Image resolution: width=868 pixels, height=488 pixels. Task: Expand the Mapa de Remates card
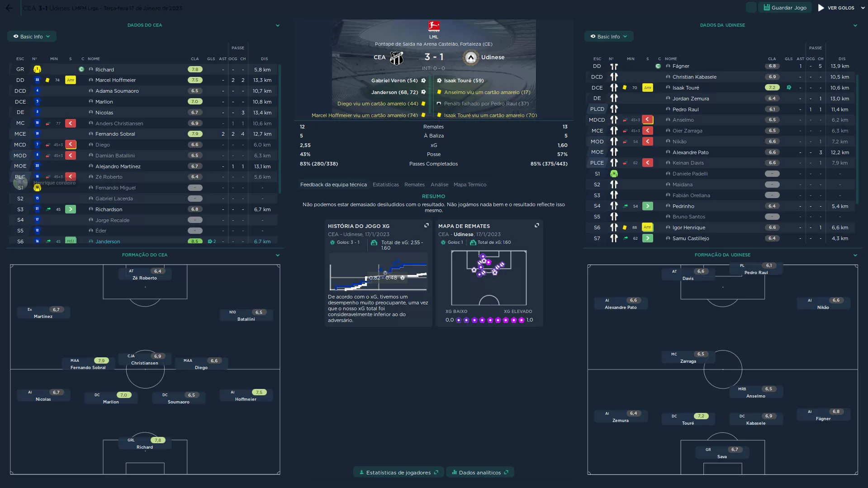click(x=537, y=225)
